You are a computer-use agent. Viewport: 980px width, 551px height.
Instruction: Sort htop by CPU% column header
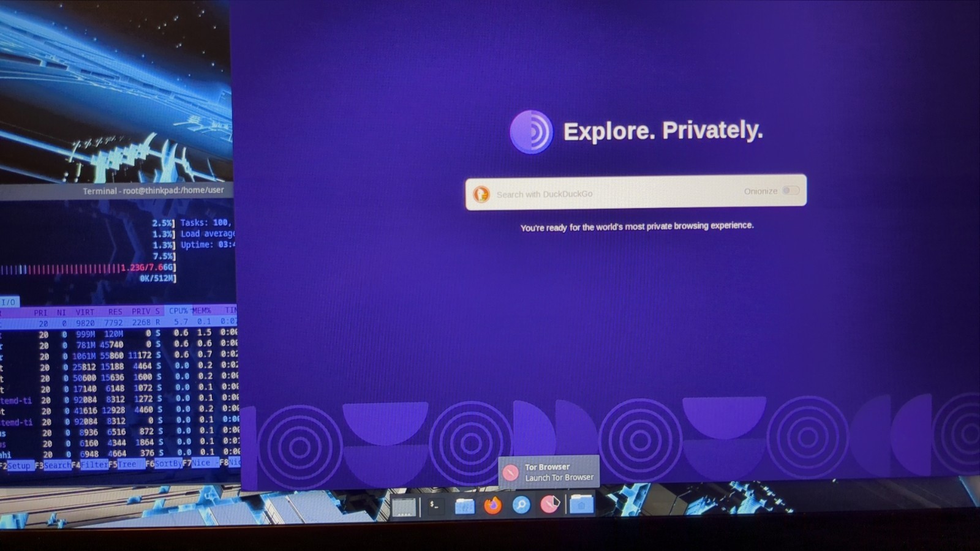pyautogui.click(x=178, y=310)
